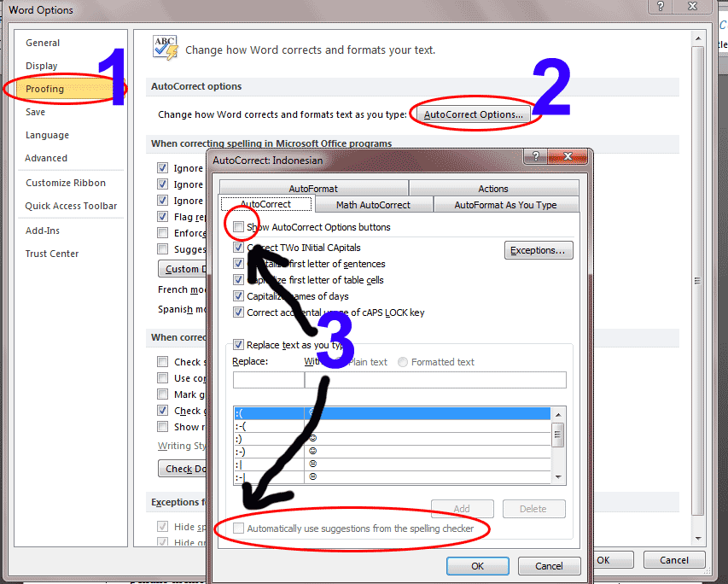
Task: Toggle the Enforce checkbox in Word Options
Action: 162,233
